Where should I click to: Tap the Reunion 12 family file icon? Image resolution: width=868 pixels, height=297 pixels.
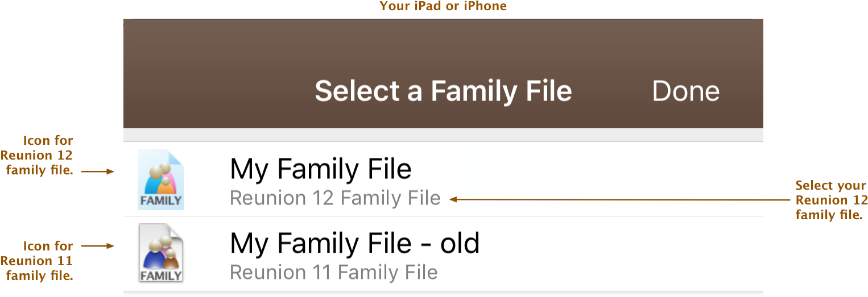[162, 179]
